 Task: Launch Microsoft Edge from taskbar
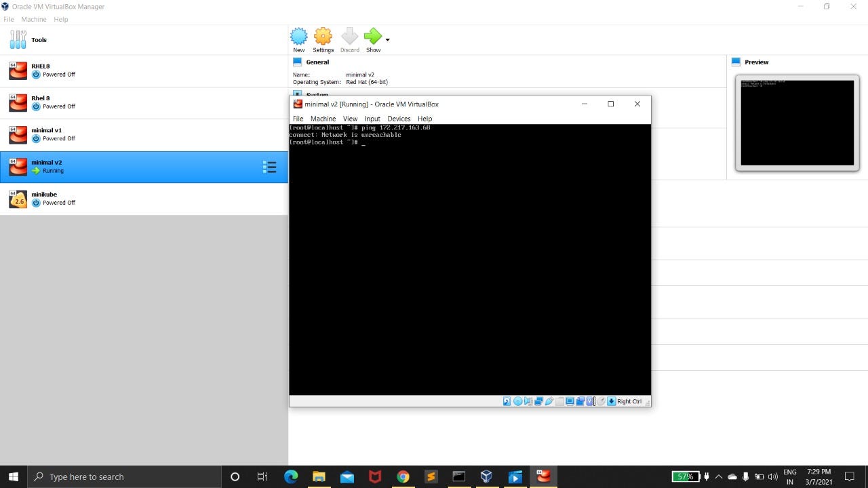[291, 476]
